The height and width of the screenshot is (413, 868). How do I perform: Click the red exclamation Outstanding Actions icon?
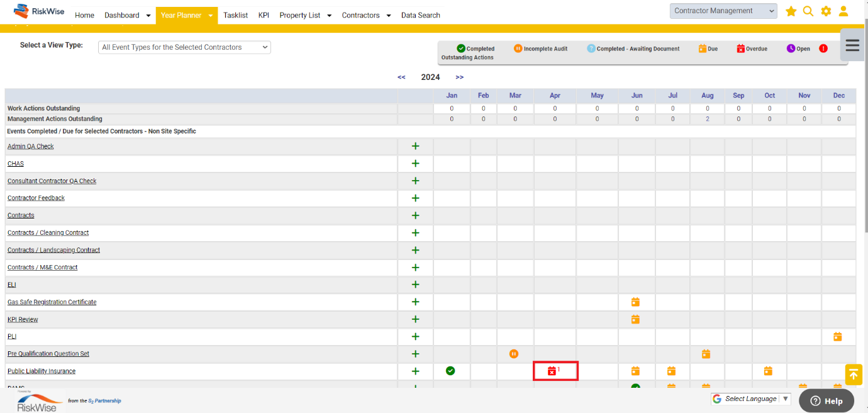[x=823, y=48]
